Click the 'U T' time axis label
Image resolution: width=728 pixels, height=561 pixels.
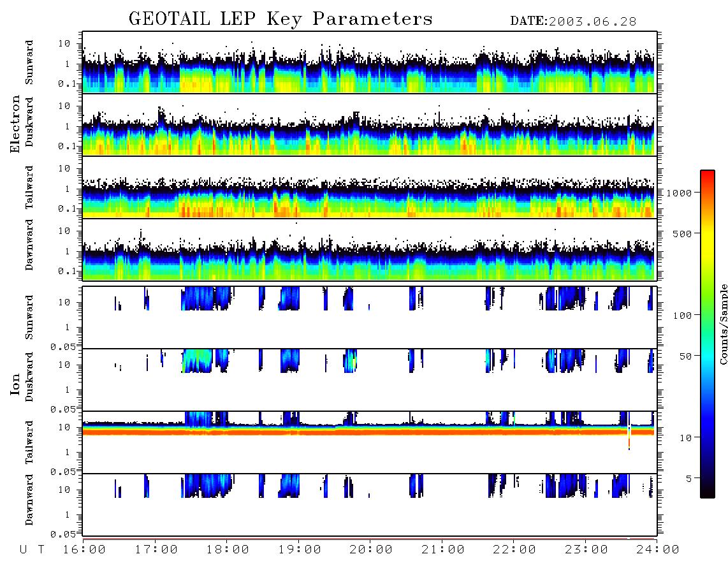click(x=33, y=550)
